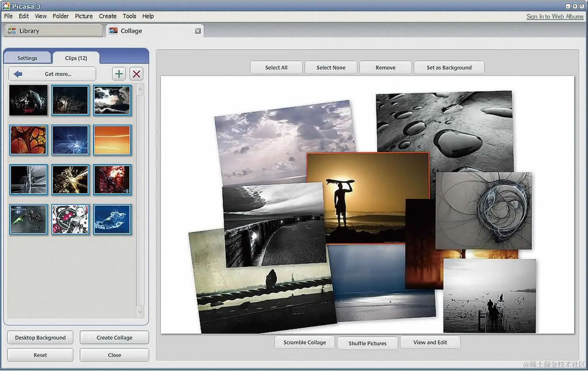This screenshot has width=588, height=371.
Task: Open the Tools menu
Action: (x=129, y=16)
